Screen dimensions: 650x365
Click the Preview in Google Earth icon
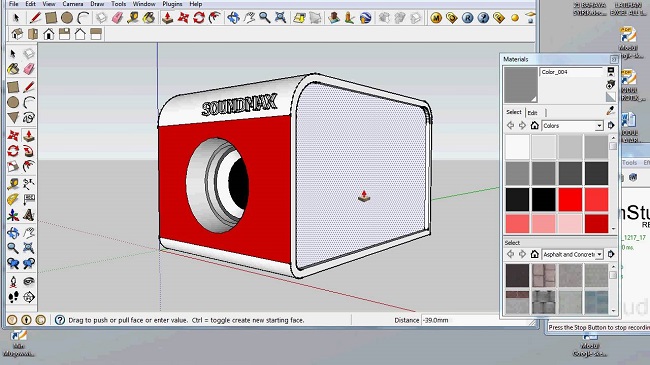[x=365, y=18]
